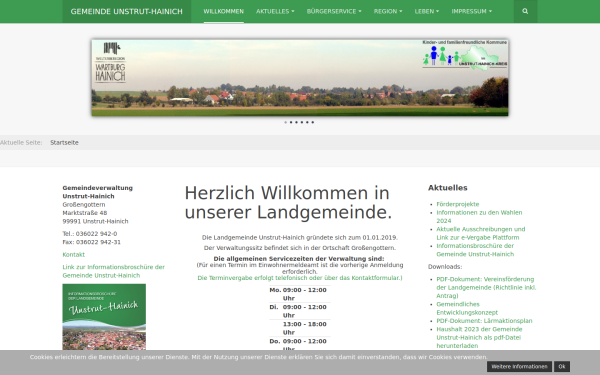Screen dimensions: 600x375
Task: Open the Terminvergabe Kontaktformular link
Action: (300, 278)
